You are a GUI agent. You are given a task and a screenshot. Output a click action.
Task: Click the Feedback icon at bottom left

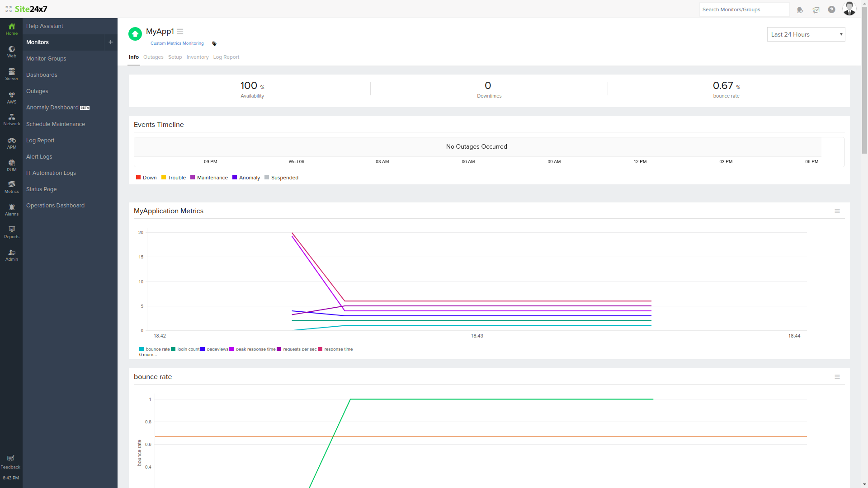click(10, 461)
